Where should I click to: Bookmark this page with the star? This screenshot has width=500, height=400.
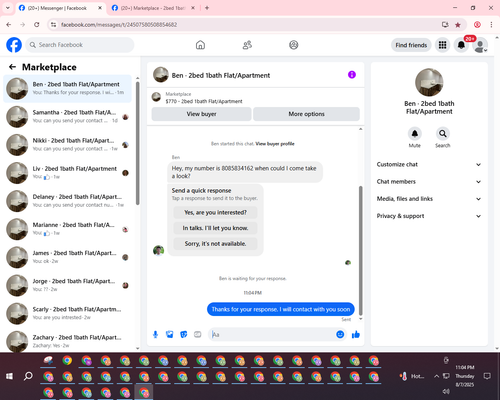point(458,25)
